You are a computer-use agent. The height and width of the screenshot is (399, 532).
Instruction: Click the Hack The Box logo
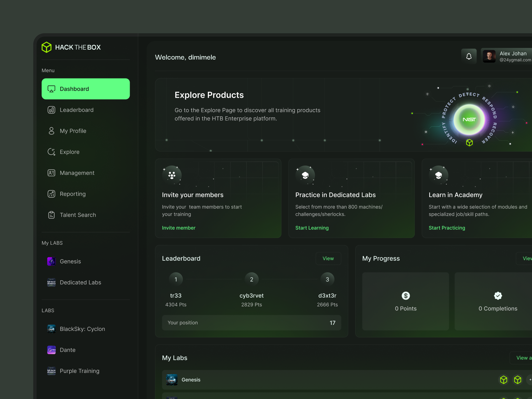pyautogui.click(x=71, y=47)
